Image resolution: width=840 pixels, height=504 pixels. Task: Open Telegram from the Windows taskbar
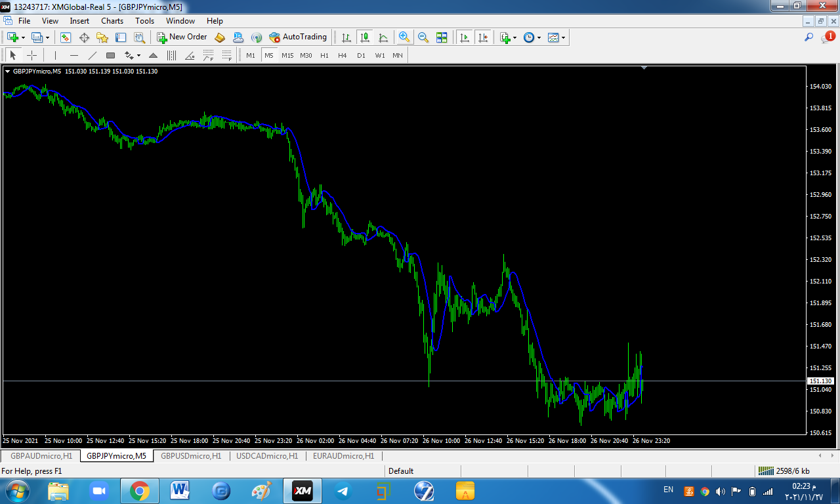(x=343, y=491)
